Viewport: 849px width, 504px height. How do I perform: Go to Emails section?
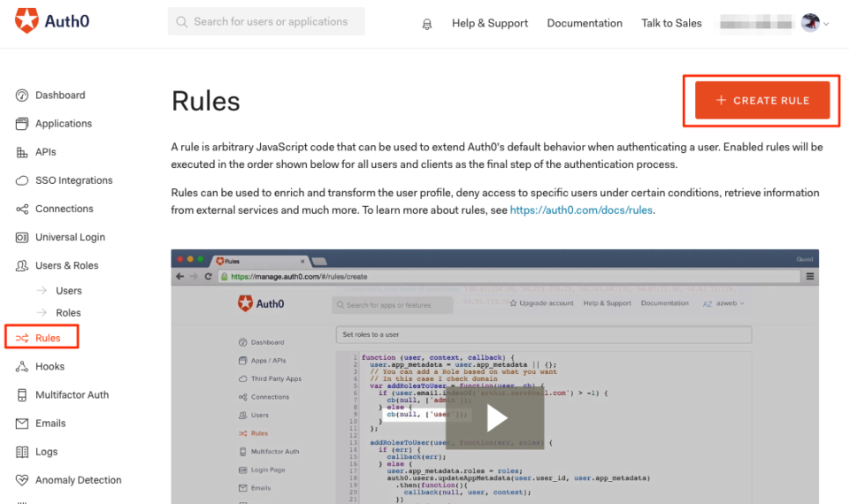[50, 424]
